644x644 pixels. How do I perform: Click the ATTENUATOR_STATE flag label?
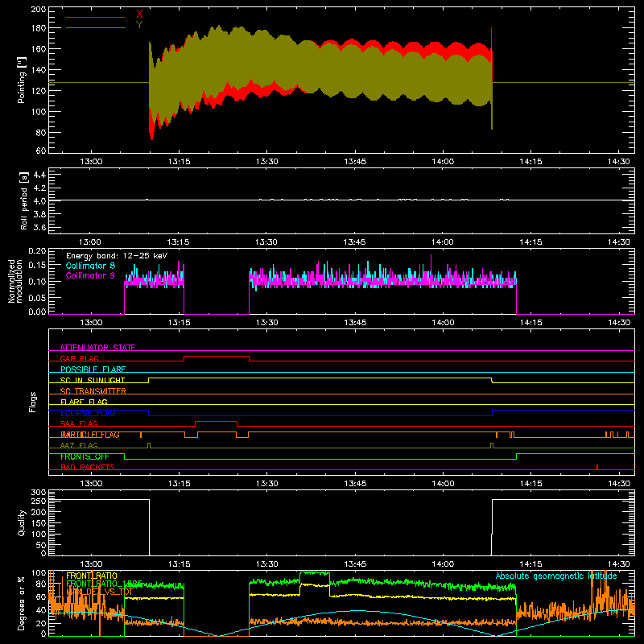click(97, 348)
